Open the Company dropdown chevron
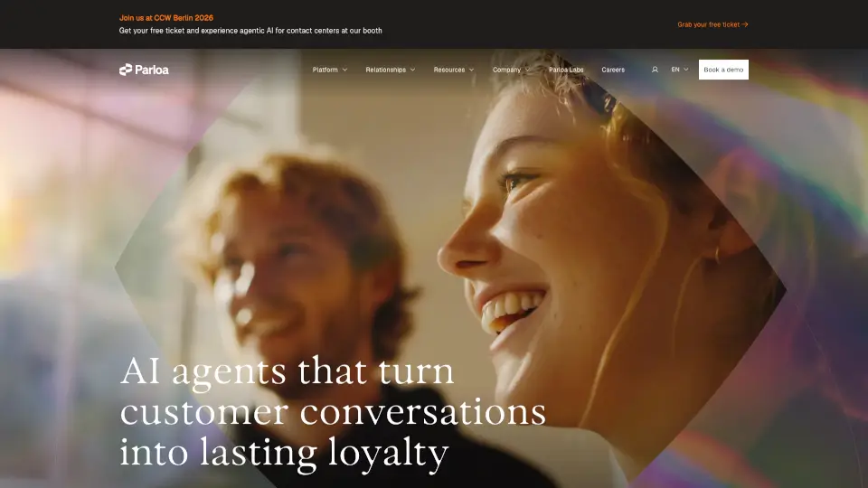868x488 pixels. coord(527,70)
